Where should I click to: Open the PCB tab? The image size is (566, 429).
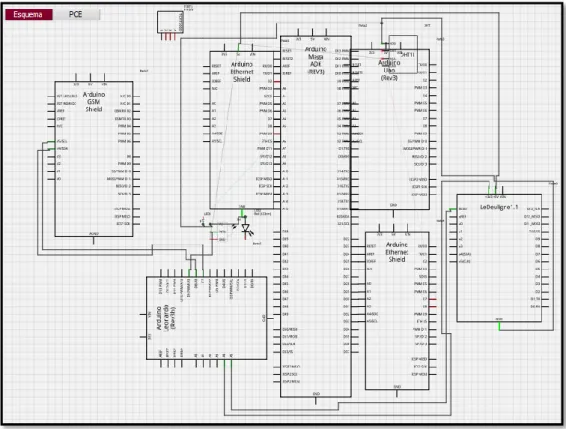[x=76, y=14]
